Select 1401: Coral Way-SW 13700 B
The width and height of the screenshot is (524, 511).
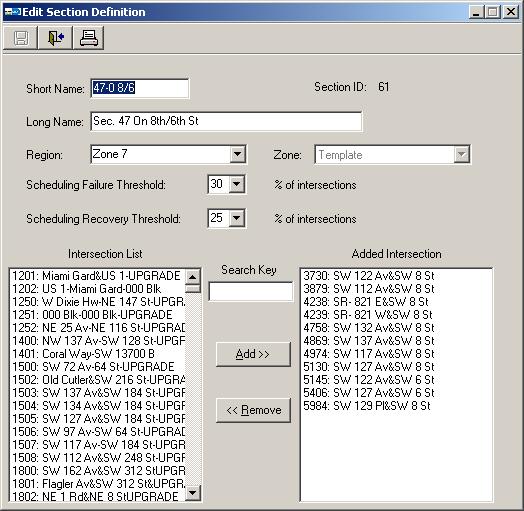coord(98,354)
